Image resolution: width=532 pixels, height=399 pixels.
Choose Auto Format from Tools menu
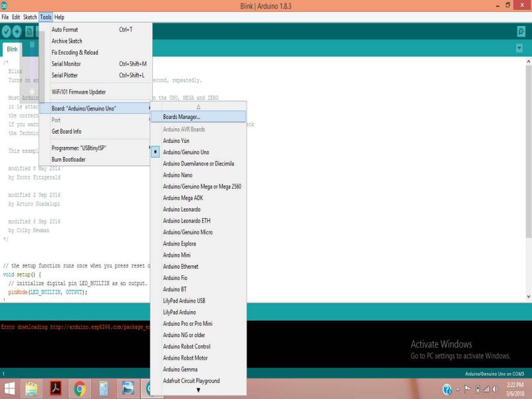click(x=95, y=29)
